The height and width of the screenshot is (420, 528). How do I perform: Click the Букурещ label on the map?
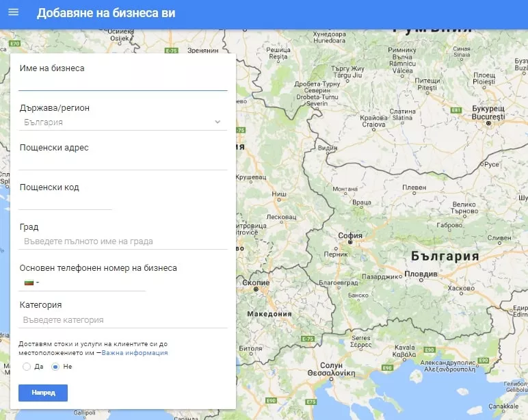coord(488,112)
